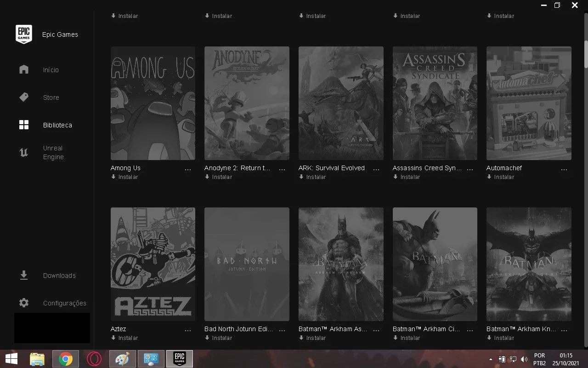Show hidden system tray icons

(491, 359)
